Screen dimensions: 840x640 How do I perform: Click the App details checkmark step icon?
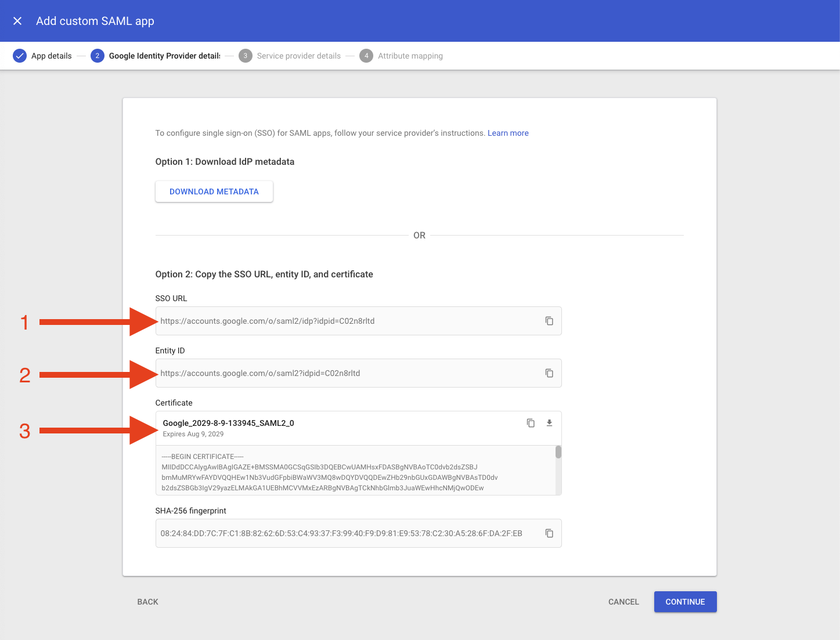point(20,56)
